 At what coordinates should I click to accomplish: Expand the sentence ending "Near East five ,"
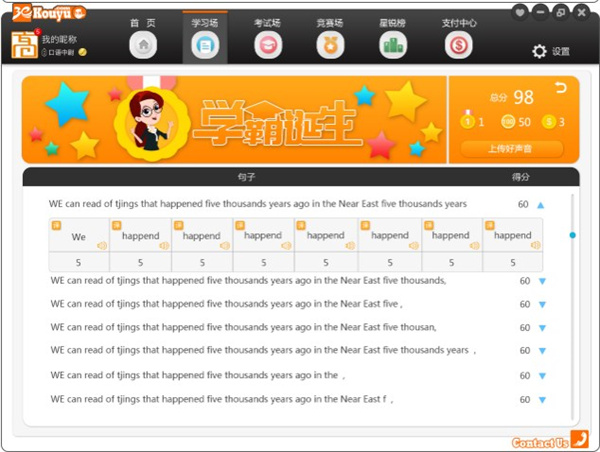(542, 305)
